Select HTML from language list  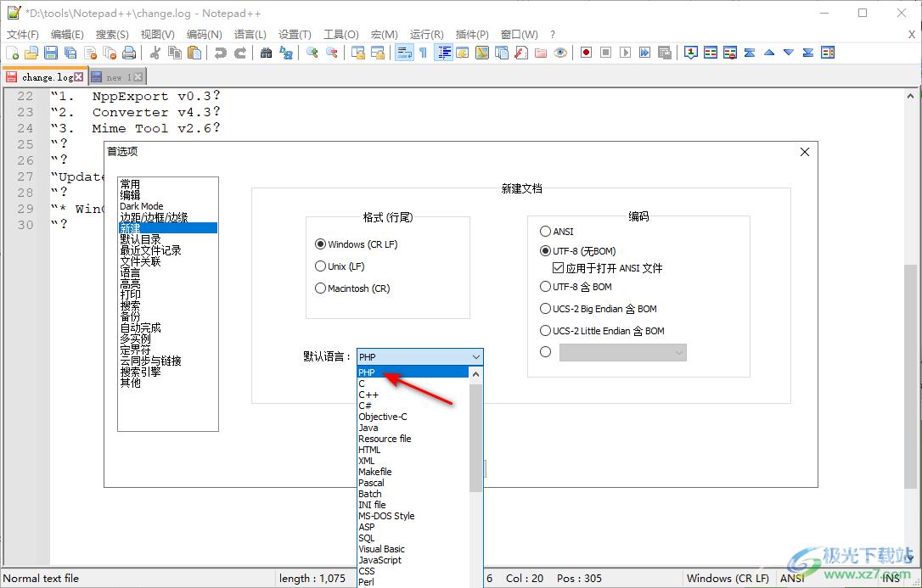tap(413, 450)
